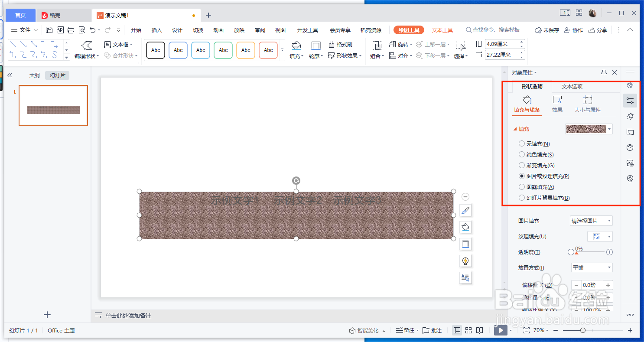Viewport: 644px width, 342px height.
Task: Click the floating outline icon beside shape
Action: pyautogui.click(x=465, y=244)
